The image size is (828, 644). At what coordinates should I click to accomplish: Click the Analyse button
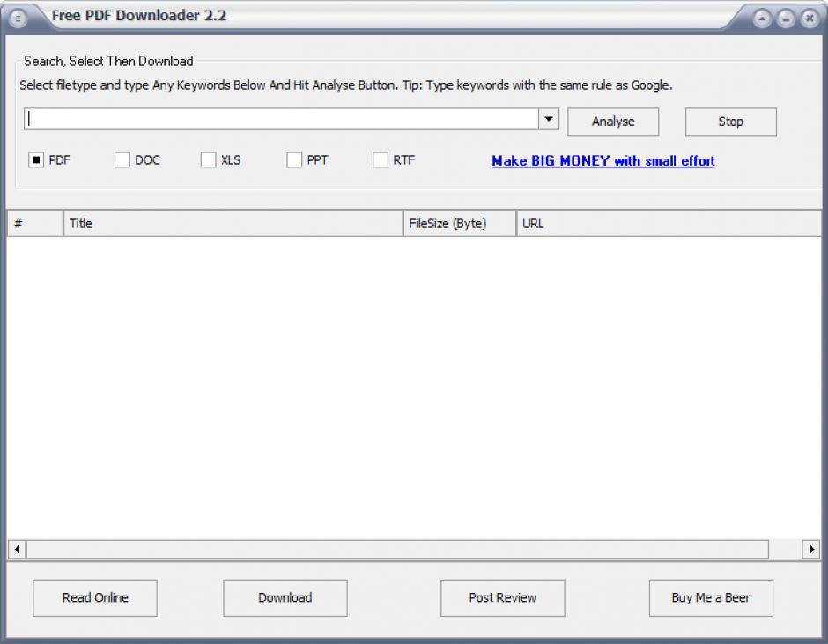click(613, 122)
